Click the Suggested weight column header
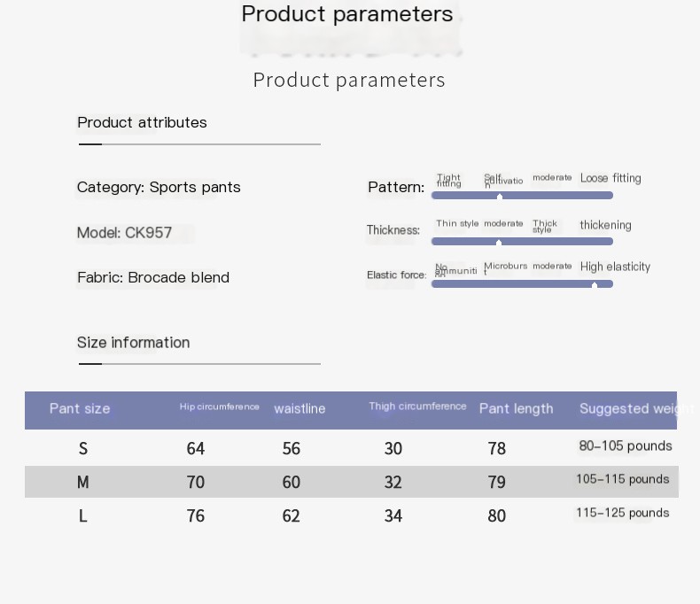The width and height of the screenshot is (700, 604). click(x=628, y=408)
